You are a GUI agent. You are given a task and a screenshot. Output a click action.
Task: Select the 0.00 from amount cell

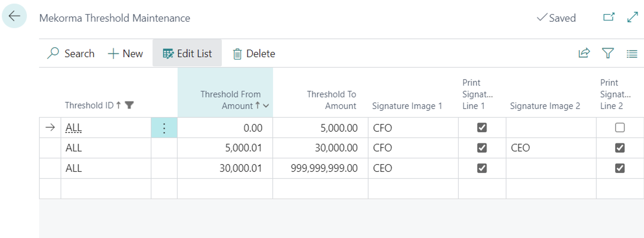pos(225,128)
